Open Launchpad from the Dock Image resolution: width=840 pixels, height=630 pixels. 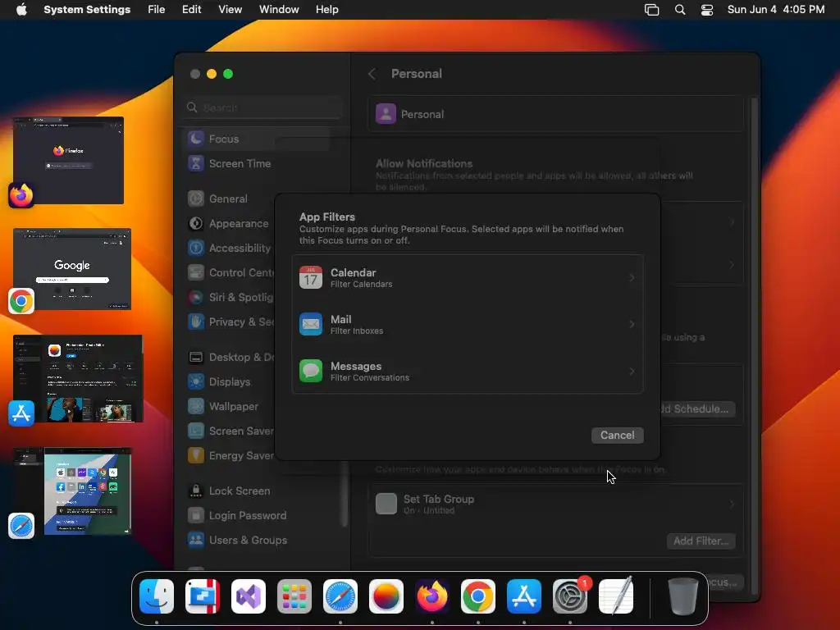pyautogui.click(x=294, y=596)
